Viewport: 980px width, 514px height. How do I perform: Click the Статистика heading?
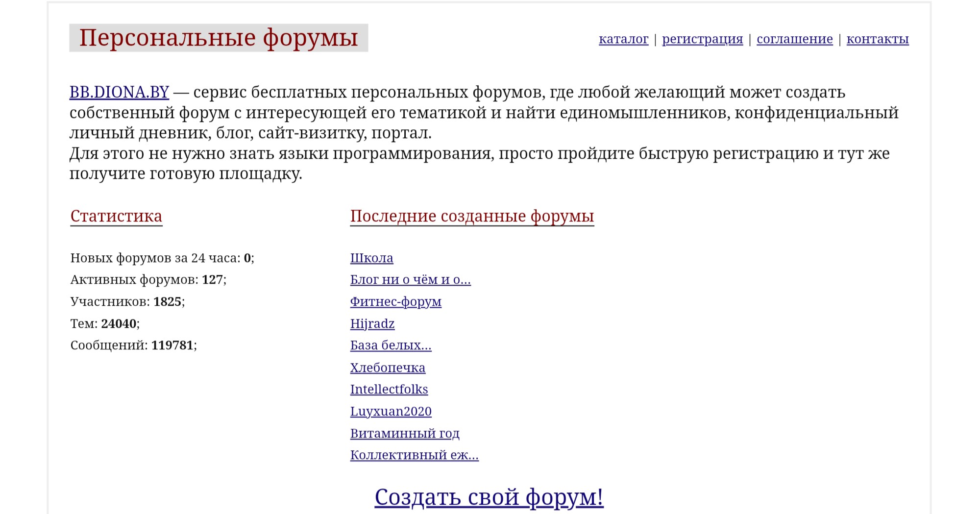coord(116,216)
